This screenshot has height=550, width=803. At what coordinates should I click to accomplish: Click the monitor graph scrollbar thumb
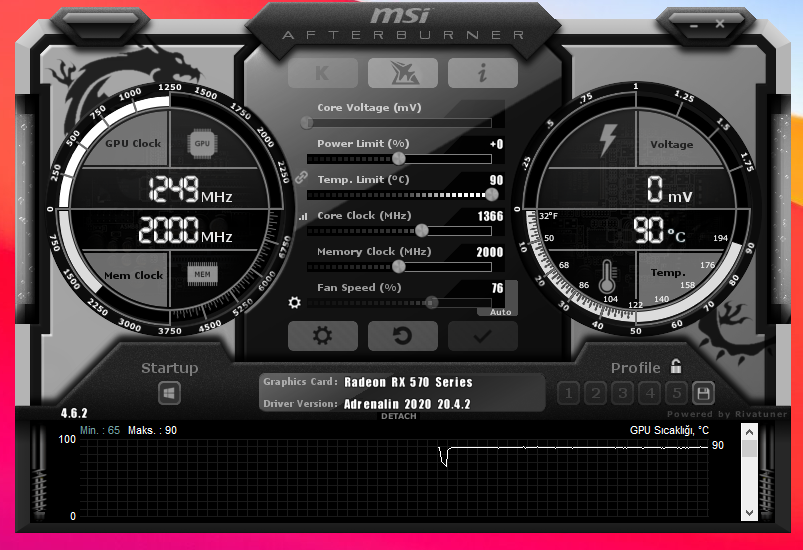(x=749, y=449)
